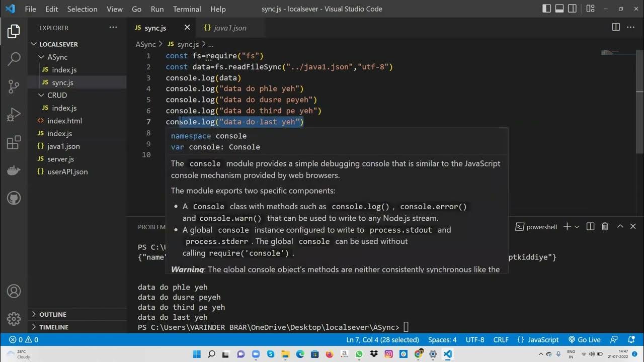The width and height of the screenshot is (644, 362).
Task: Collapse the ASync folder
Action: point(77,57)
